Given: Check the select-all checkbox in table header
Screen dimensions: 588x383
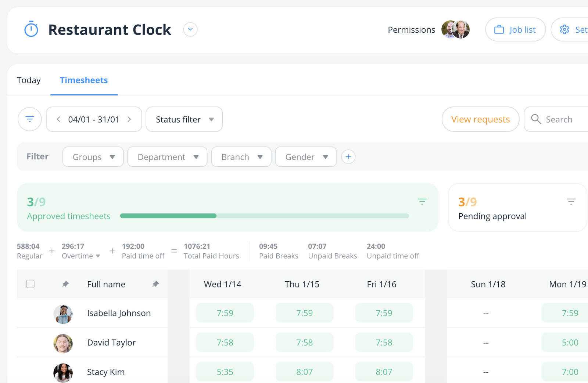Looking at the screenshot, I should 31,284.
